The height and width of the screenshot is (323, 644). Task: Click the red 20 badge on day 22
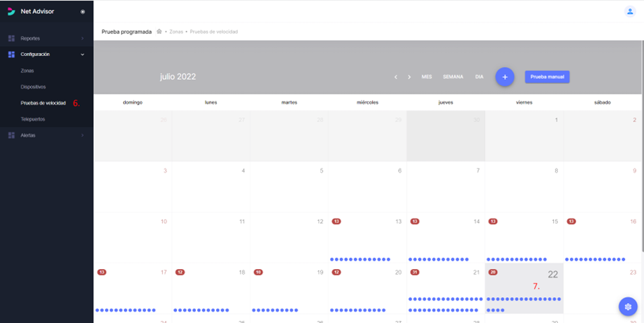(493, 272)
